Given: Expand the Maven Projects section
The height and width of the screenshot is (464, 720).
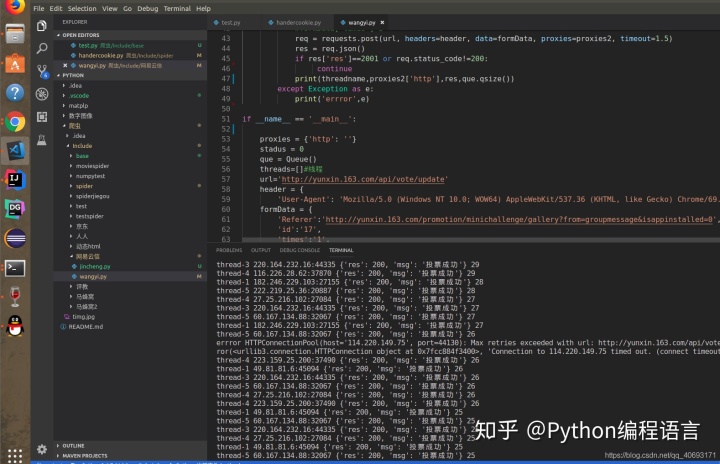Looking at the screenshot, I should (x=84, y=456).
